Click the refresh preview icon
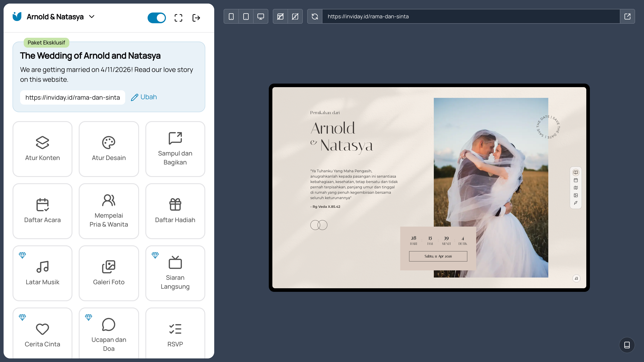This screenshot has height=362, width=644. click(x=315, y=17)
